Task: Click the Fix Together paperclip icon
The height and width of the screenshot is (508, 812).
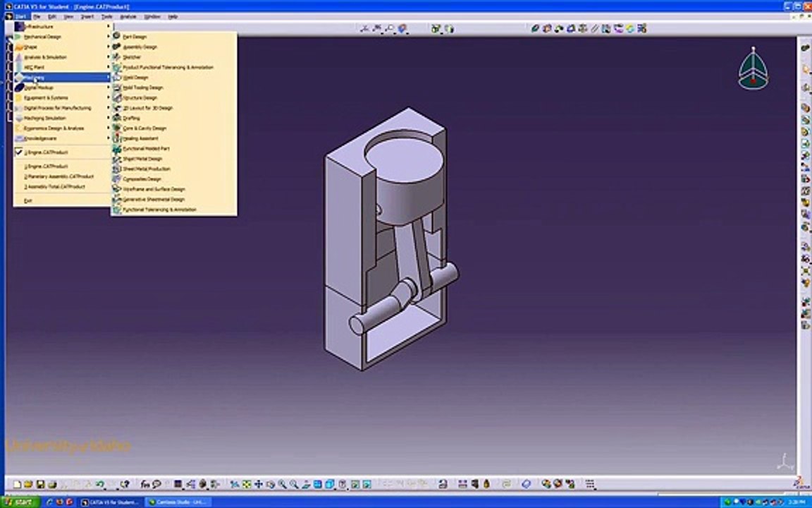Action: pos(594,28)
